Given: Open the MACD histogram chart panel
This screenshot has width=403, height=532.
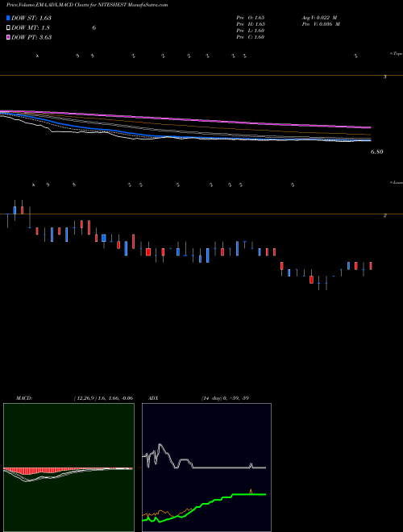Looking at the screenshot, I should coord(69,468).
